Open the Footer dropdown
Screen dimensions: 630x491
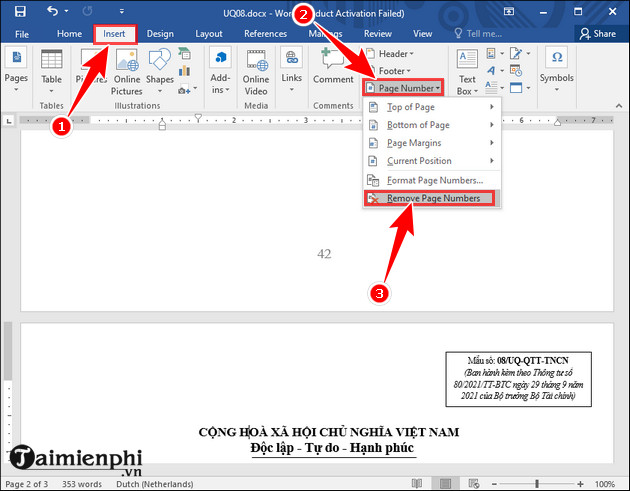(x=389, y=71)
